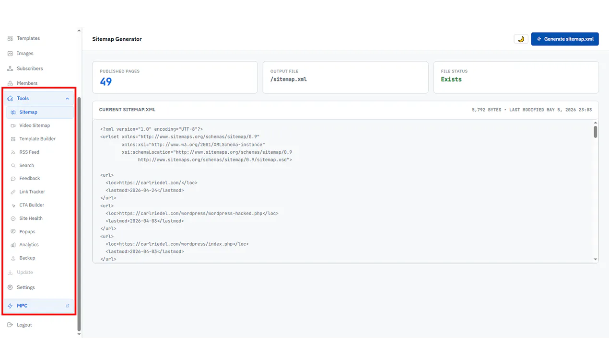Click the MPC external link icon
Viewport: 609px width, 364px height.
coord(67,306)
